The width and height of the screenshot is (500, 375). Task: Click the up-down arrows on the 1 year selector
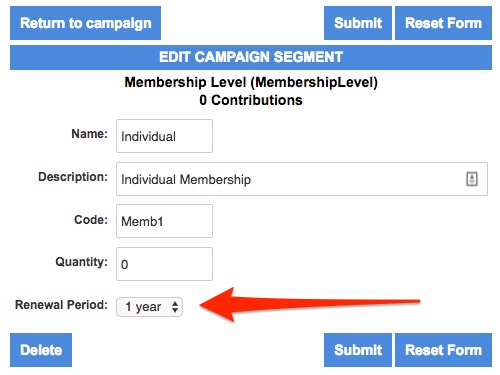coord(175,307)
